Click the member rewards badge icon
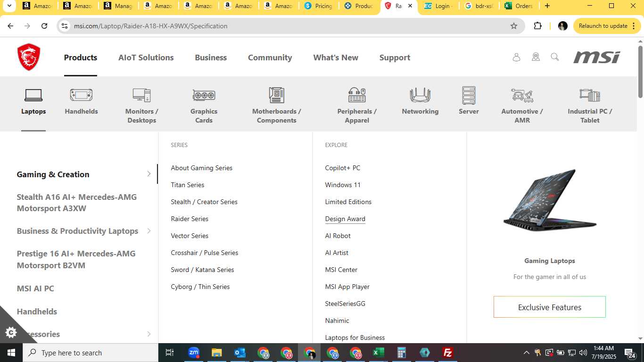 (x=536, y=57)
